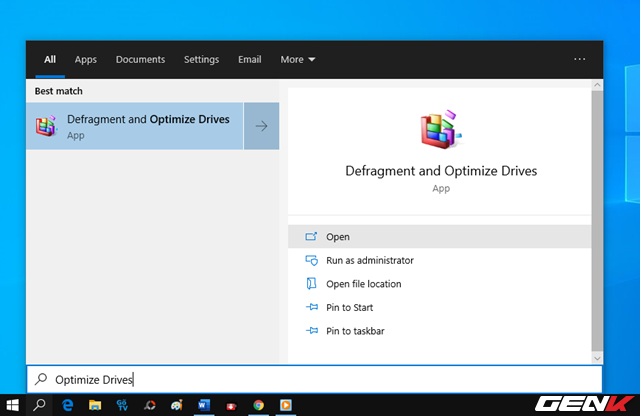The image size is (640, 416).
Task: Click the Open action icon
Action: pyautogui.click(x=311, y=236)
